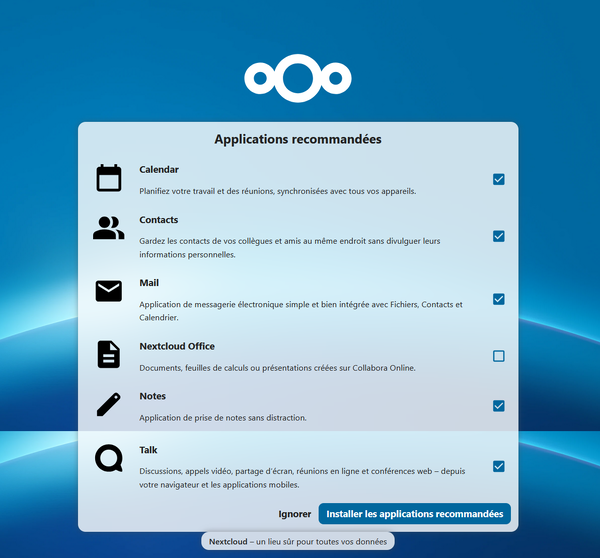
Task: Click description 'Documents, feuilles de calculs ou présentations'
Action: click(277, 368)
